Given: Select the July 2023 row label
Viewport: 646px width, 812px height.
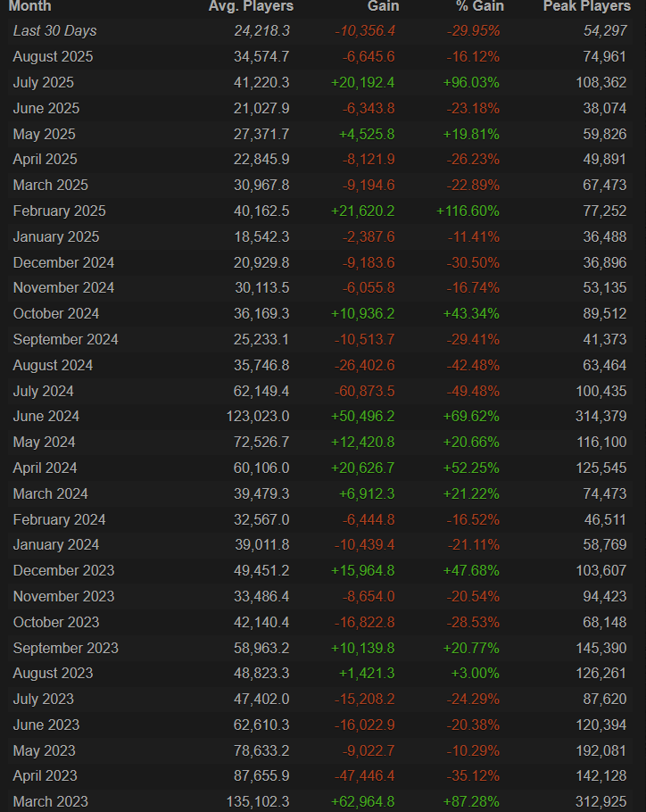Looking at the screenshot, I should click(44, 699).
